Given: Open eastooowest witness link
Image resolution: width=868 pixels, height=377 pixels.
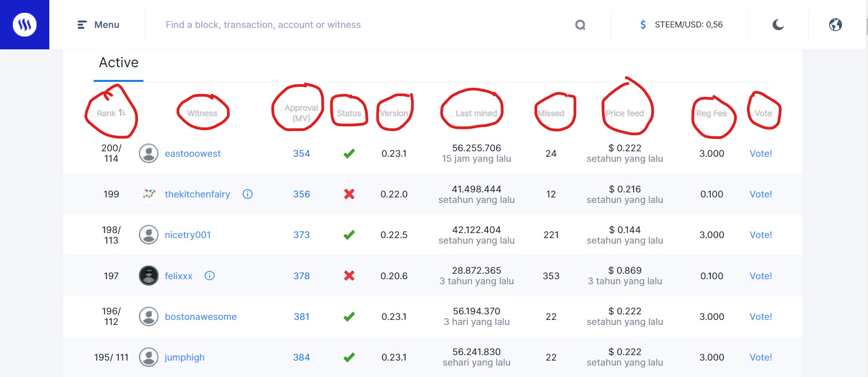Looking at the screenshot, I should 193,154.
